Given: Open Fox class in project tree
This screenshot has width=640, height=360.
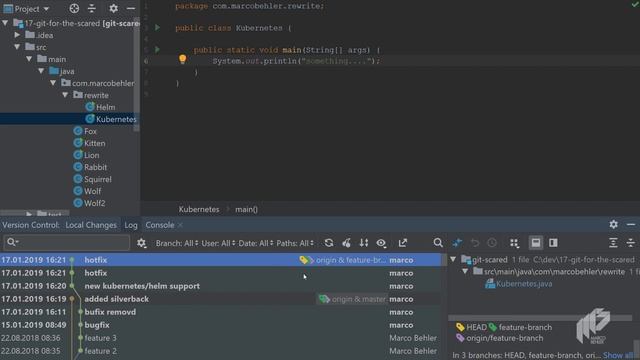Looking at the screenshot, I should [x=90, y=131].
